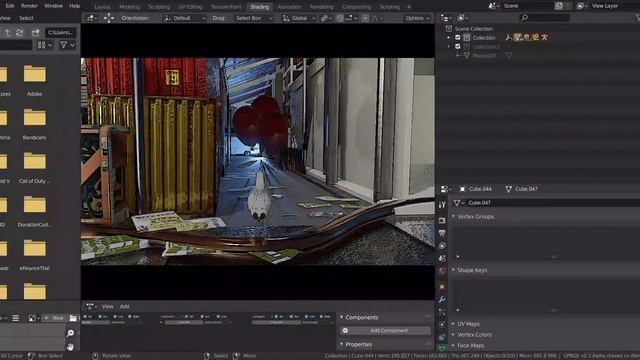Screen dimensions: 640x360
Task: Open the World properties tab (red globe)
Action: pyautogui.click(x=442, y=271)
